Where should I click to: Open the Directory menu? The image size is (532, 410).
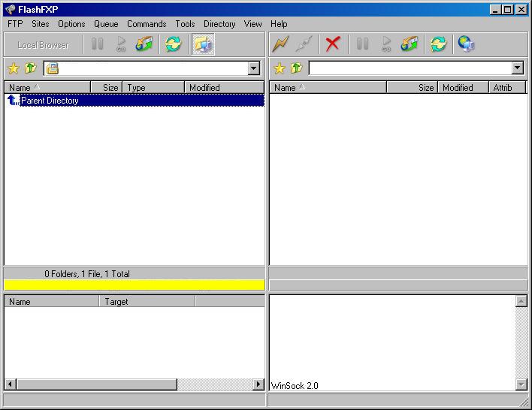click(x=219, y=24)
